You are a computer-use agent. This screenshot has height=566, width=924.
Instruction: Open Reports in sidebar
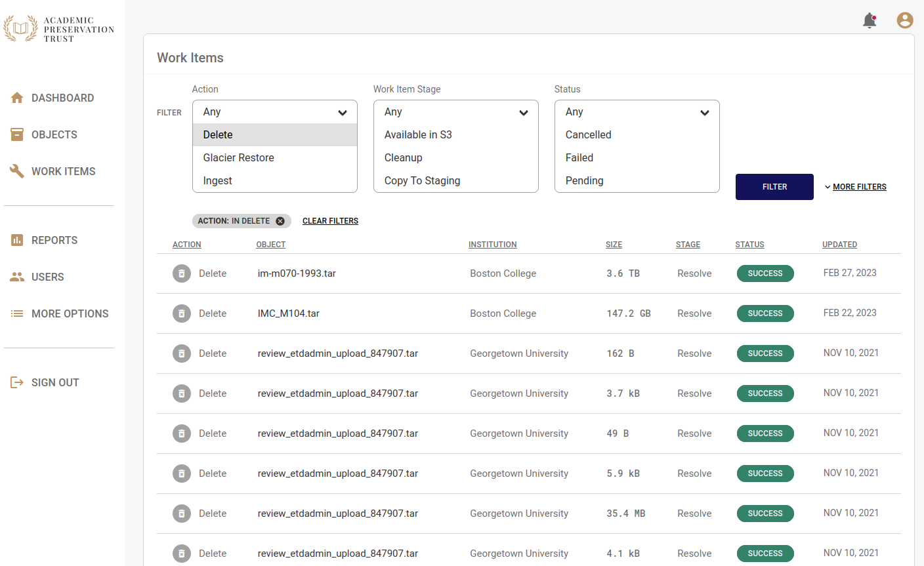click(54, 240)
